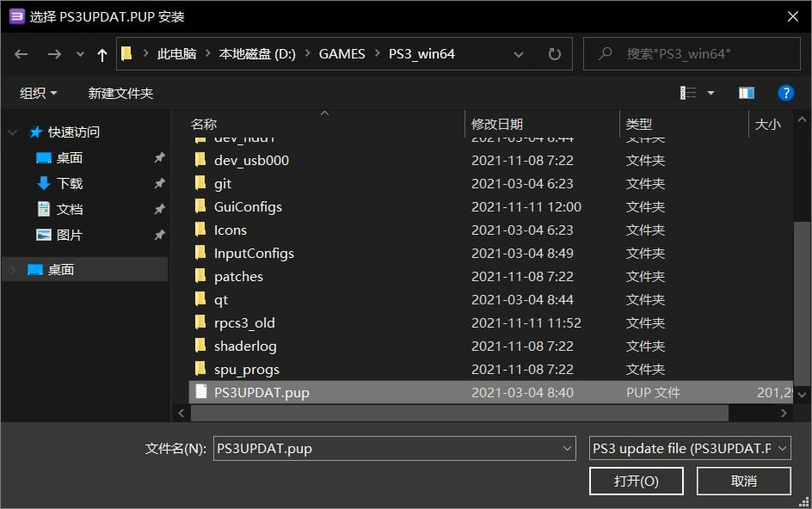Viewport: 812px width, 509px height.
Task: Open the 组织 dropdown menu
Action: click(x=36, y=92)
